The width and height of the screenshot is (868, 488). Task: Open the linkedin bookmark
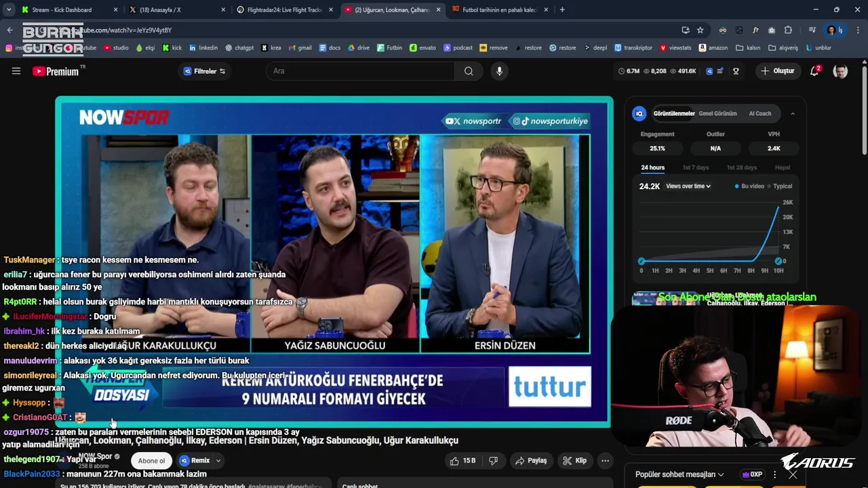point(203,48)
